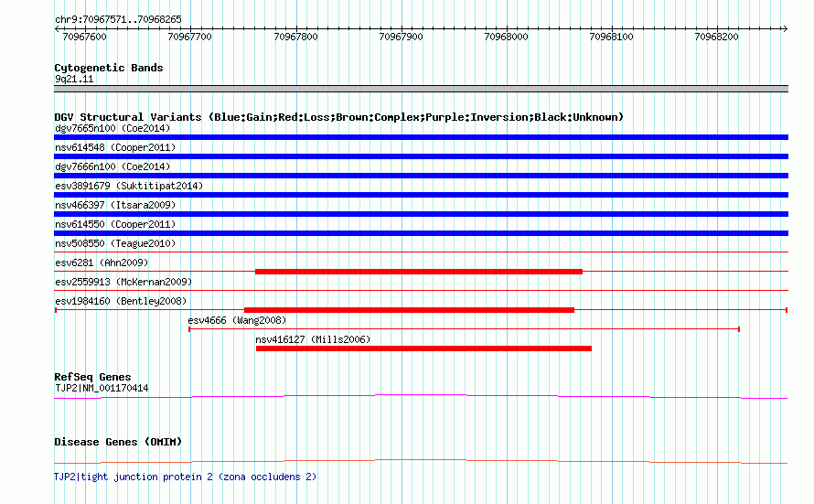Click the gray 9q21.11 cytogenetic band bar
Viewport: 814px width, 504px height.
click(421, 89)
